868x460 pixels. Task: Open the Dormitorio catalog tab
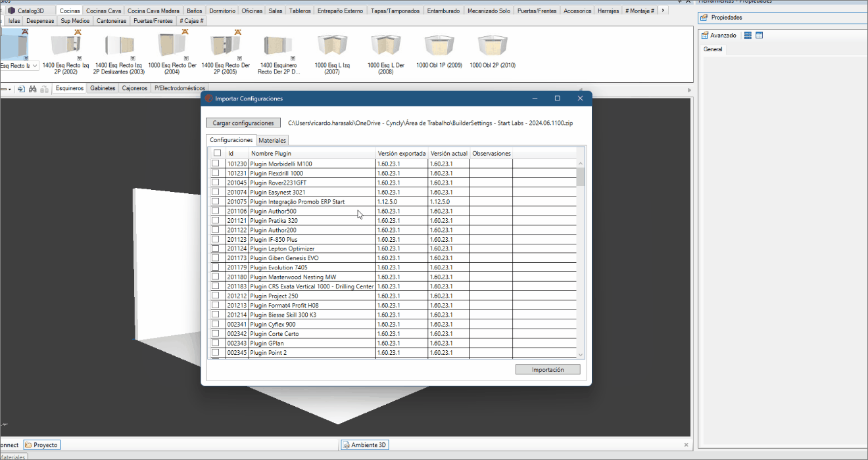pos(222,11)
